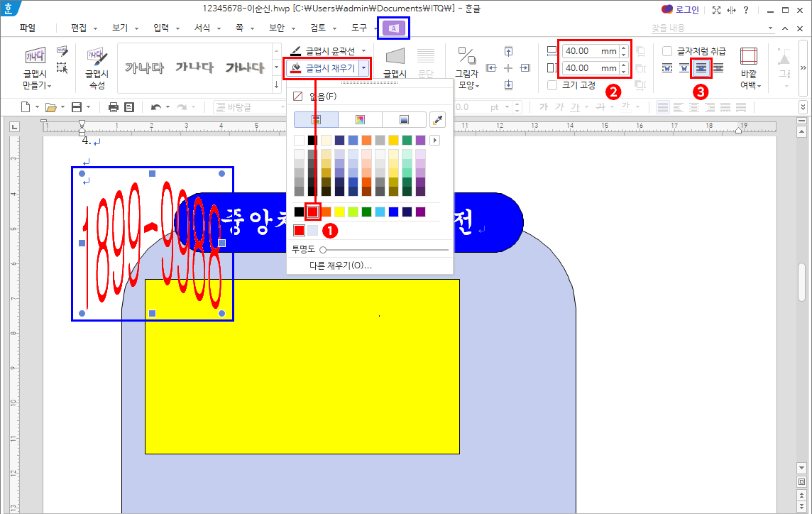Click the eyedropper color picker icon

point(438,120)
